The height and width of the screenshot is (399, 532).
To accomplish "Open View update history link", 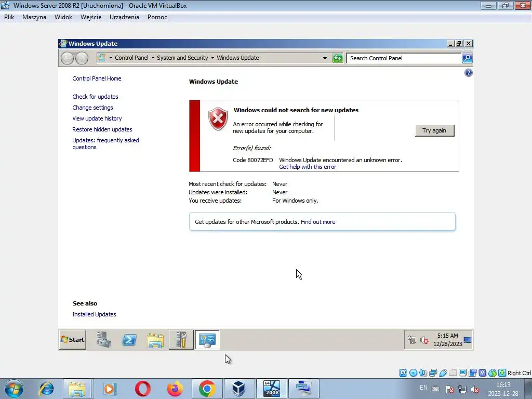I will (97, 118).
